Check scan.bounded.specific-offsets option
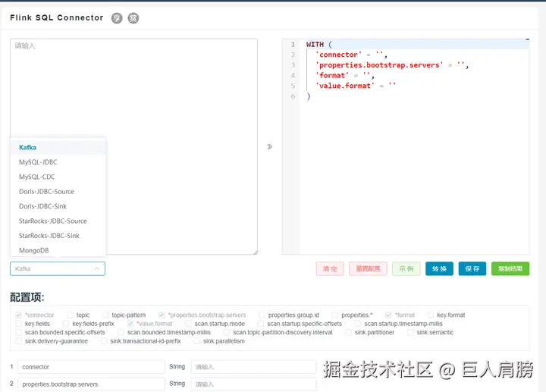The width and height of the screenshot is (546, 392). point(19,332)
